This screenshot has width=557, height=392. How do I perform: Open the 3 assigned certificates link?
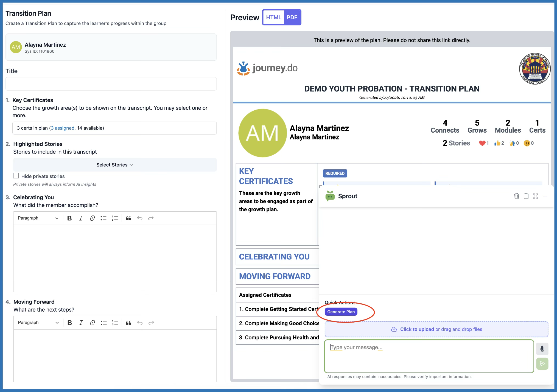(63, 128)
